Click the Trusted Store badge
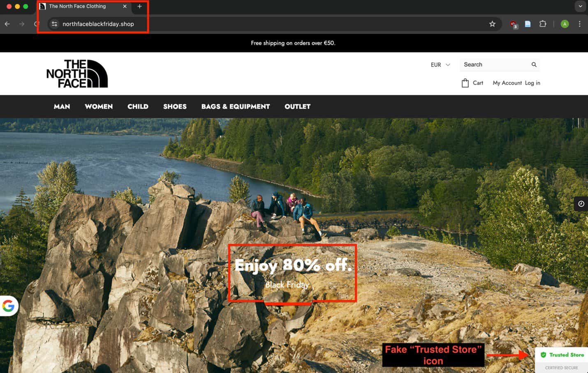 pyautogui.click(x=562, y=355)
